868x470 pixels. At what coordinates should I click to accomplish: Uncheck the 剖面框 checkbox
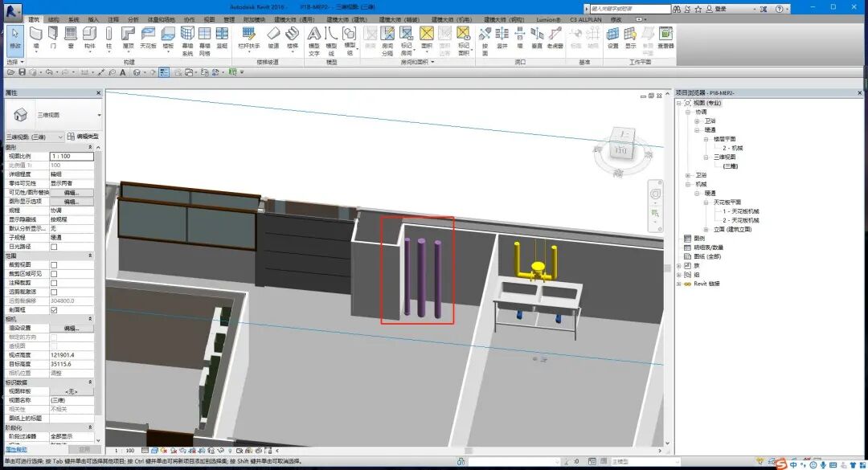click(54, 310)
